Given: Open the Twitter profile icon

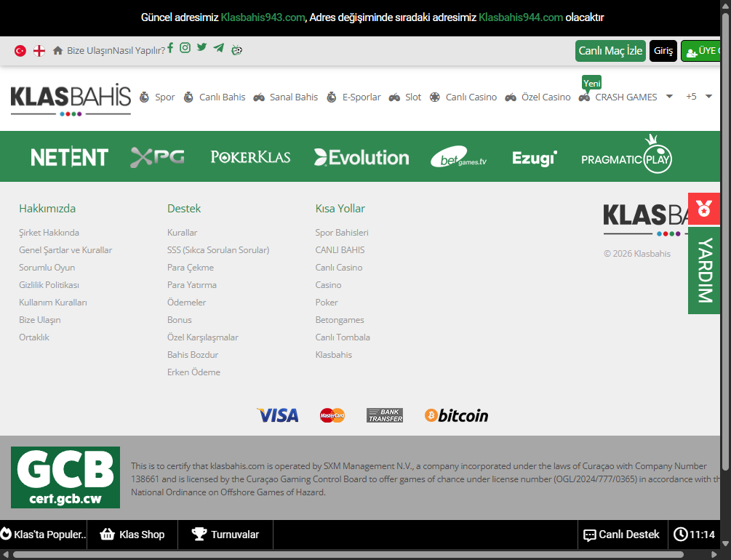Looking at the screenshot, I should coord(202,47).
